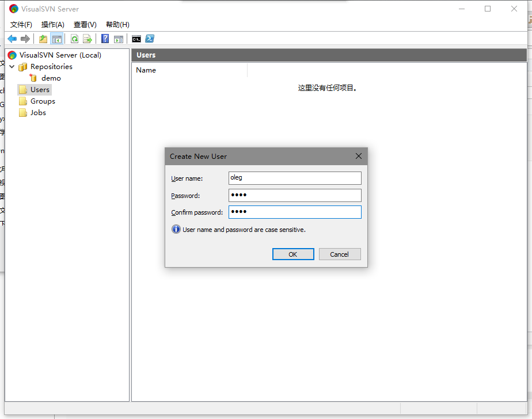
Task: Click the Users pane header
Action: pos(329,55)
